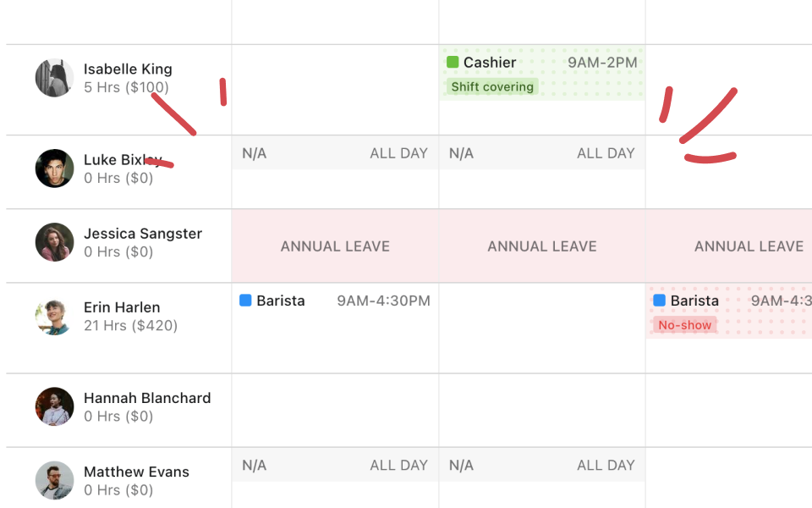
Task: Click Matthew Evans's avatar photo
Action: click(x=54, y=481)
